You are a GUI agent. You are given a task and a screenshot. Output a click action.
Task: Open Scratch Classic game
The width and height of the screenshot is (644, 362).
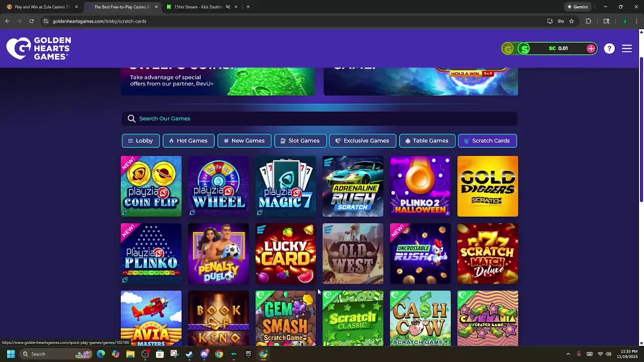(353, 318)
